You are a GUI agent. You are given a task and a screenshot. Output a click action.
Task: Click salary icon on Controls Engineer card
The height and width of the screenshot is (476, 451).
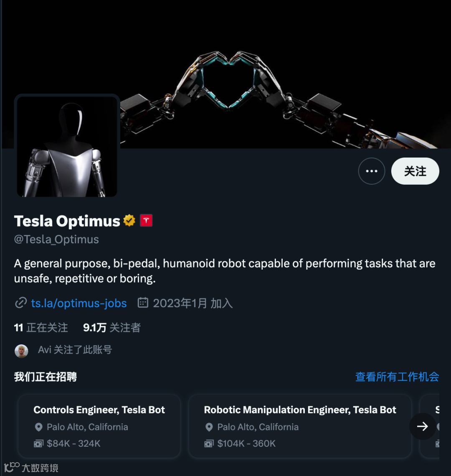pyautogui.click(x=38, y=443)
